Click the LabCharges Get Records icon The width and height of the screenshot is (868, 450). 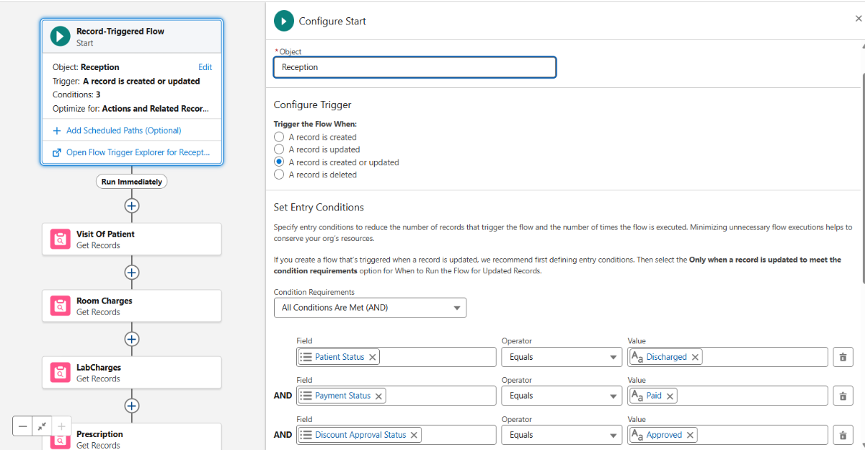click(x=60, y=373)
